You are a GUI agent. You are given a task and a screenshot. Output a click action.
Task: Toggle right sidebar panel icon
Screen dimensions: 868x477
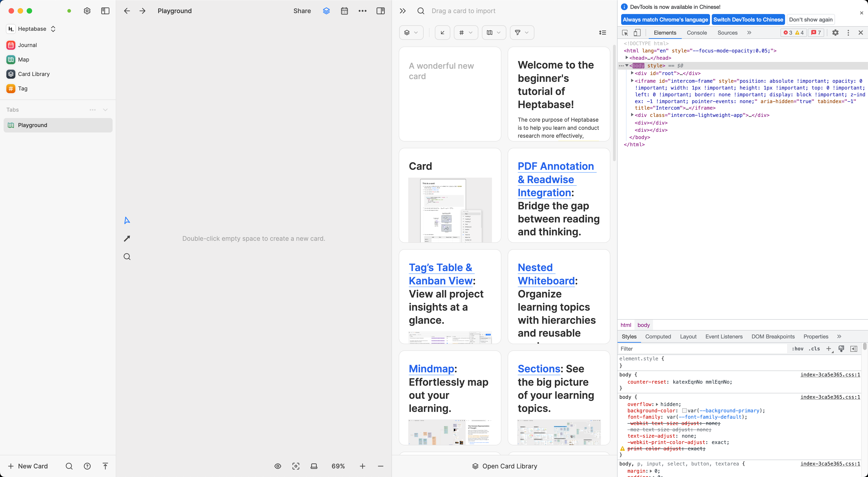(380, 11)
